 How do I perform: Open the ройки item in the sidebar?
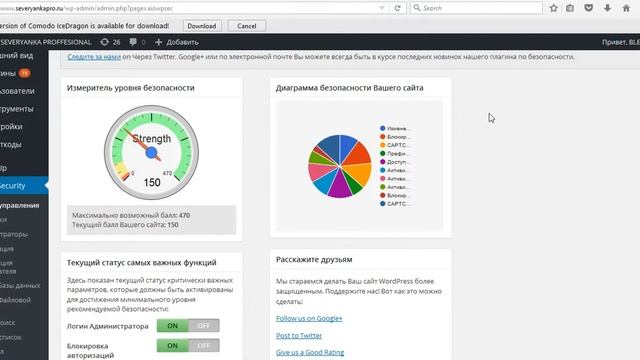(11, 127)
